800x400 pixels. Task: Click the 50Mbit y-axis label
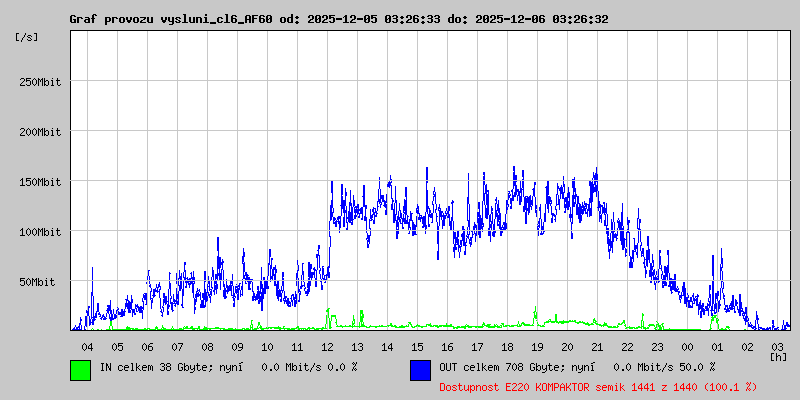[40, 282]
